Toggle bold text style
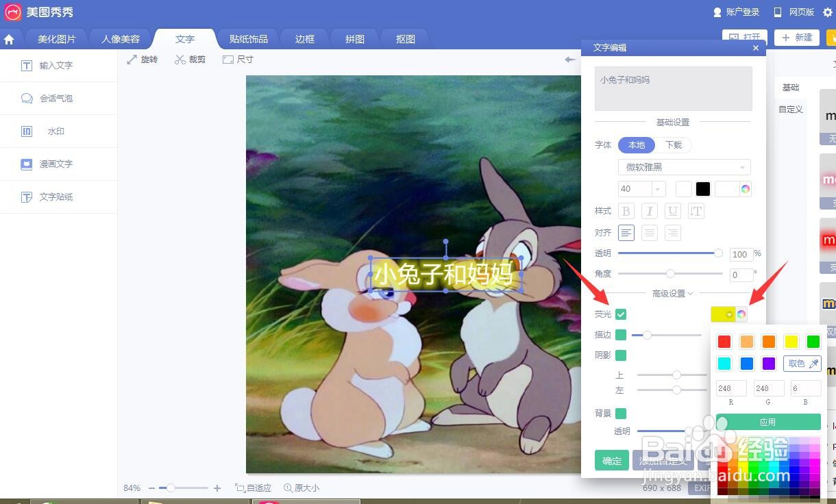Viewport: 836px width, 504px height. pyautogui.click(x=626, y=211)
